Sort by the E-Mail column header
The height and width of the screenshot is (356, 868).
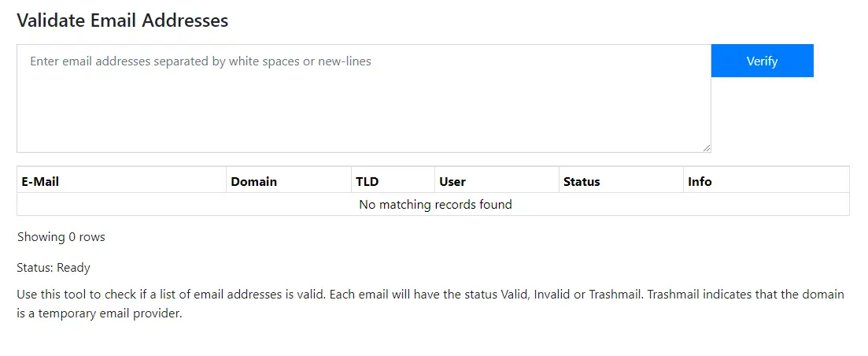[40, 181]
